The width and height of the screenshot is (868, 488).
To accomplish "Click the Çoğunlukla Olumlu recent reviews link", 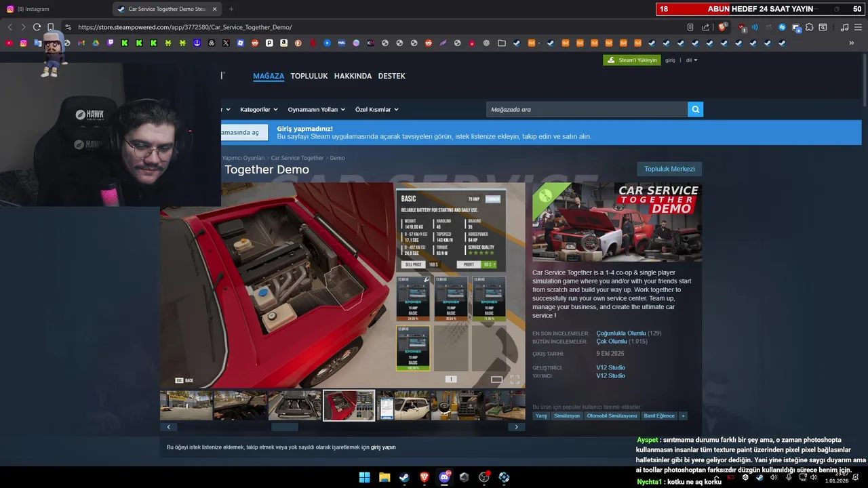I will 620,333.
